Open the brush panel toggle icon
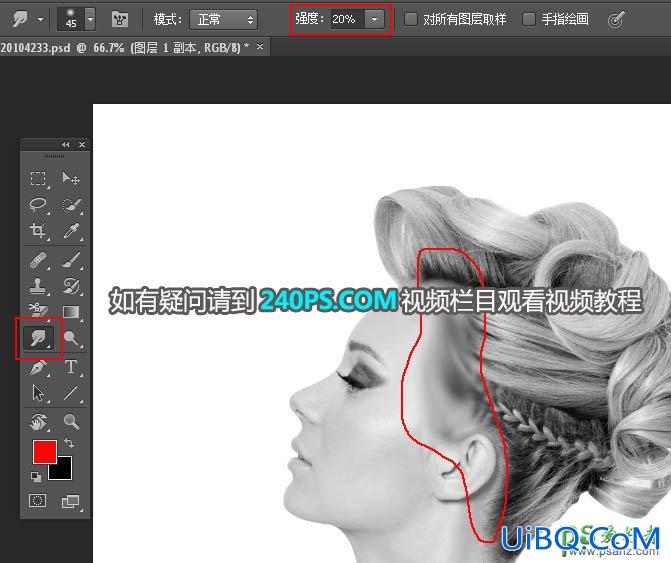Screen dimensions: 671x563 point(120,19)
